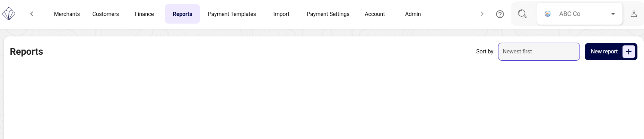Click the ABC Co company logo icon
The width and height of the screenshot is (644, 139).
click(x=548, y=14)
